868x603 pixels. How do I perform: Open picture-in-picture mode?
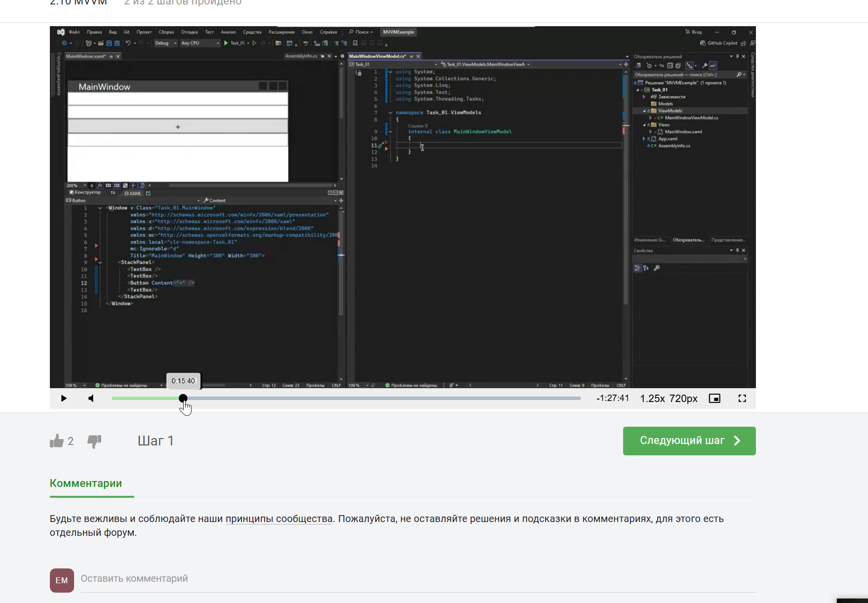tap(714, 399)
